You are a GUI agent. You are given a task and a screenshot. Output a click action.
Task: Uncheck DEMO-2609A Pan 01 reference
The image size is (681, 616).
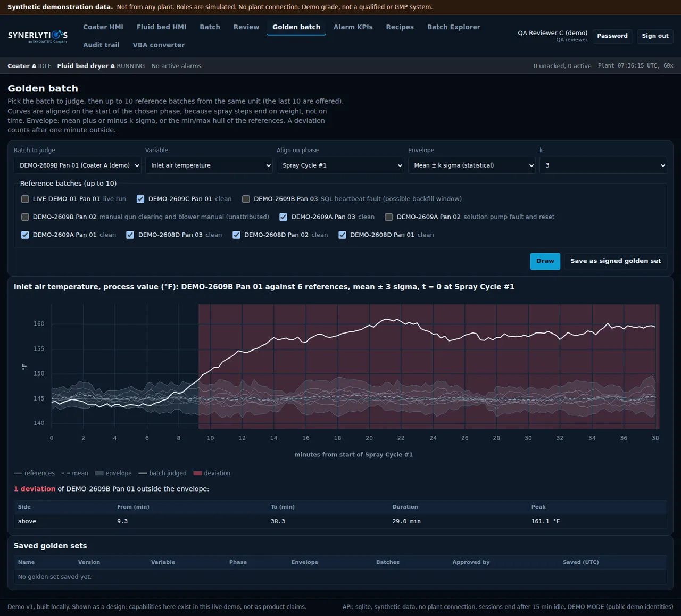point(25,235)
